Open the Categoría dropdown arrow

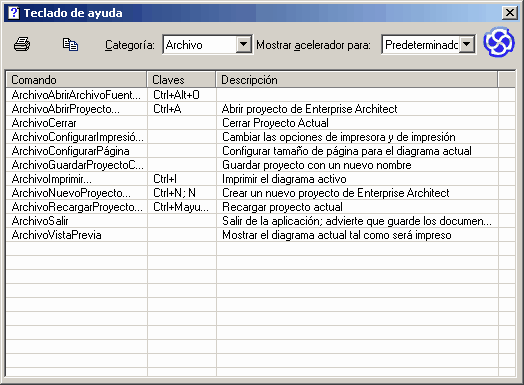244,44
